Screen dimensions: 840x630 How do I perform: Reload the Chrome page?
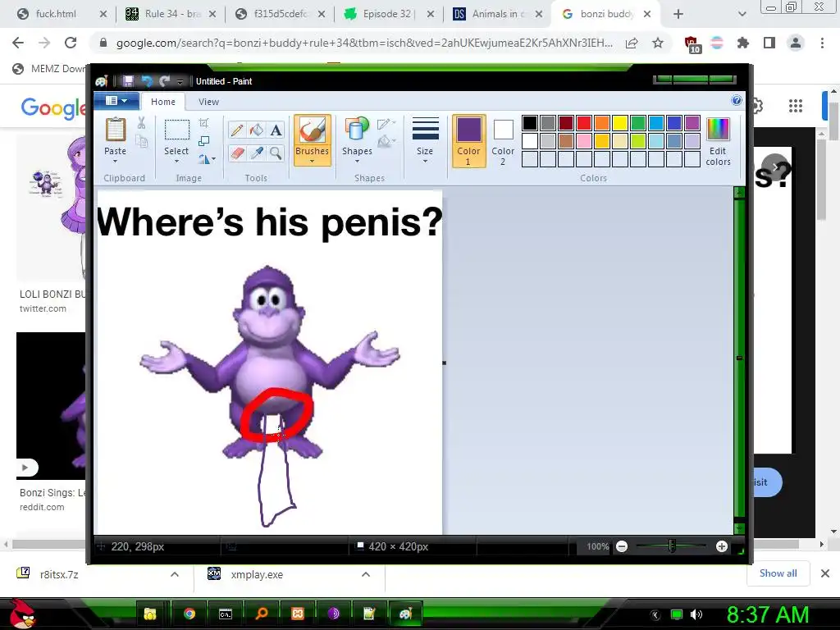pos(71,43)
